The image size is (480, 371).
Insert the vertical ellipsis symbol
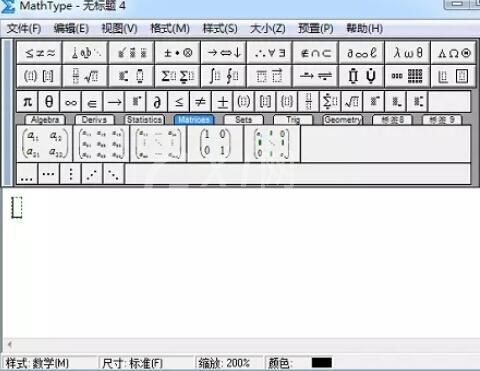70,174
